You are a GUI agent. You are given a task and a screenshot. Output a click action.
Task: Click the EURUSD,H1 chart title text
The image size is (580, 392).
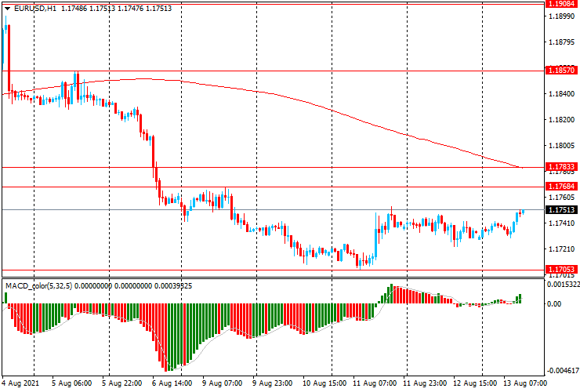[x=35, y=8]
